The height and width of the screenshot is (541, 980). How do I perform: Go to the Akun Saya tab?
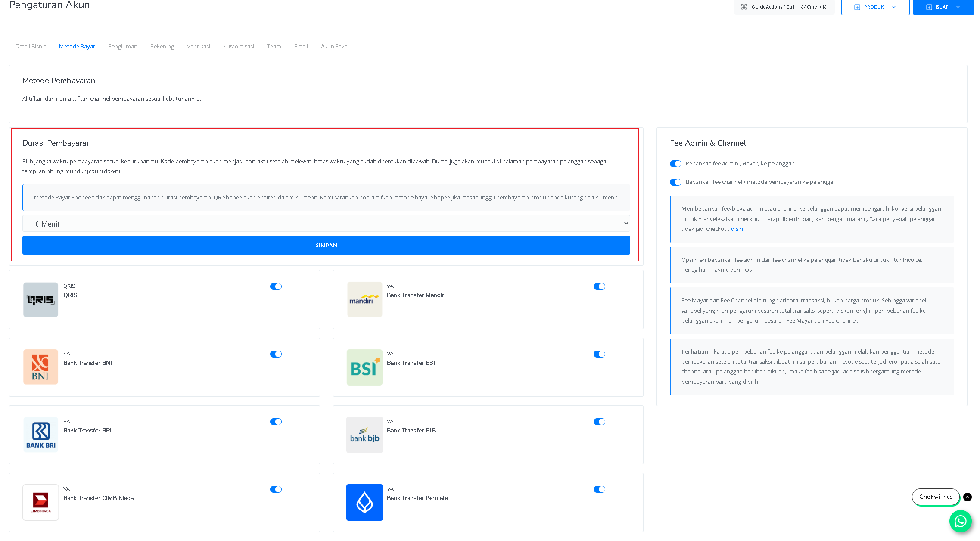334,46
